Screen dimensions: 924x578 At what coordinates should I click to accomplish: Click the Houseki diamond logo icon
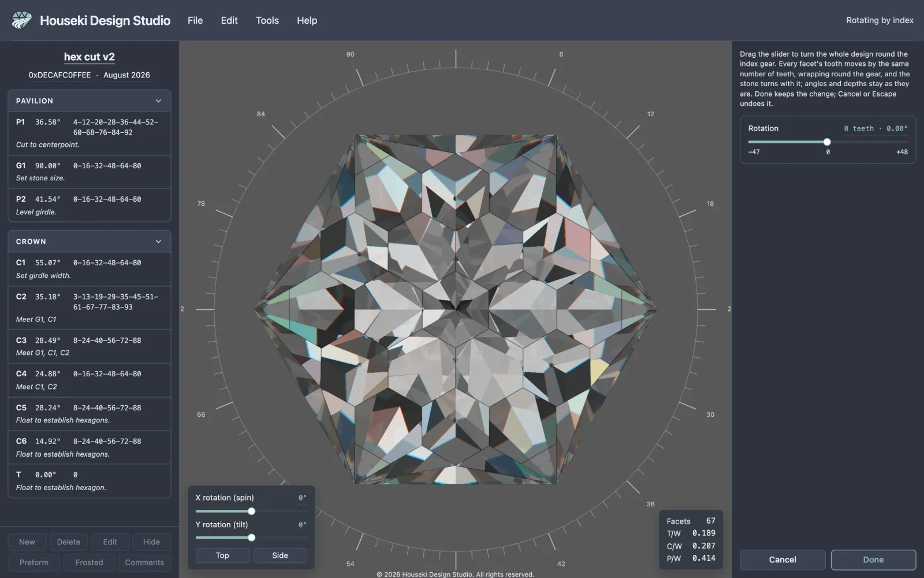[22, 20]
